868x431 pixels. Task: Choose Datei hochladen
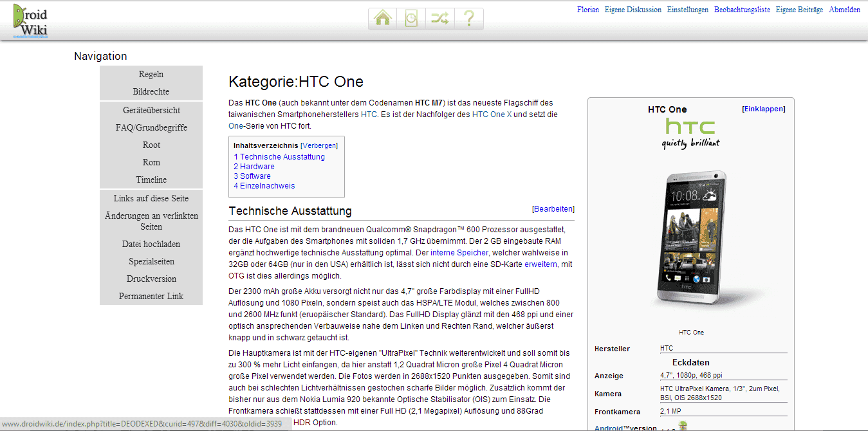pos(151,244)
